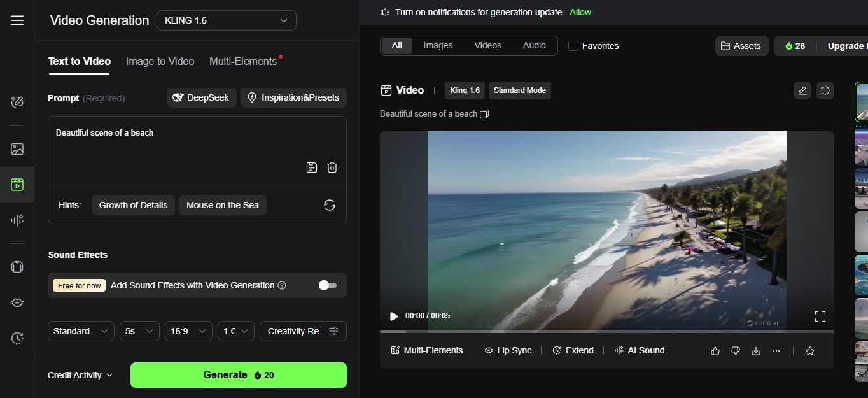Click Extend under the video
This screenshot has width=868, height=398.
pos(573,351)
